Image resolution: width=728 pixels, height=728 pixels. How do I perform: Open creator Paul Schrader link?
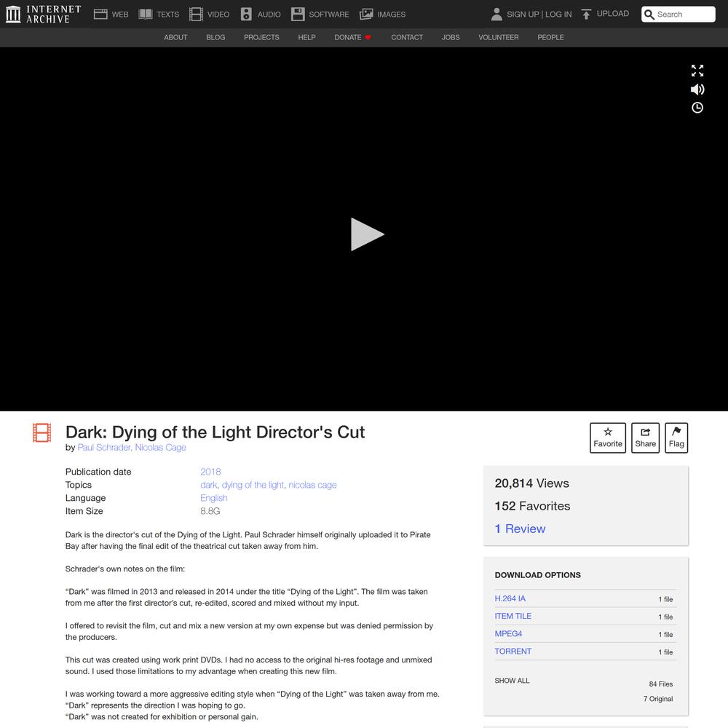click(x=104, y=448)
